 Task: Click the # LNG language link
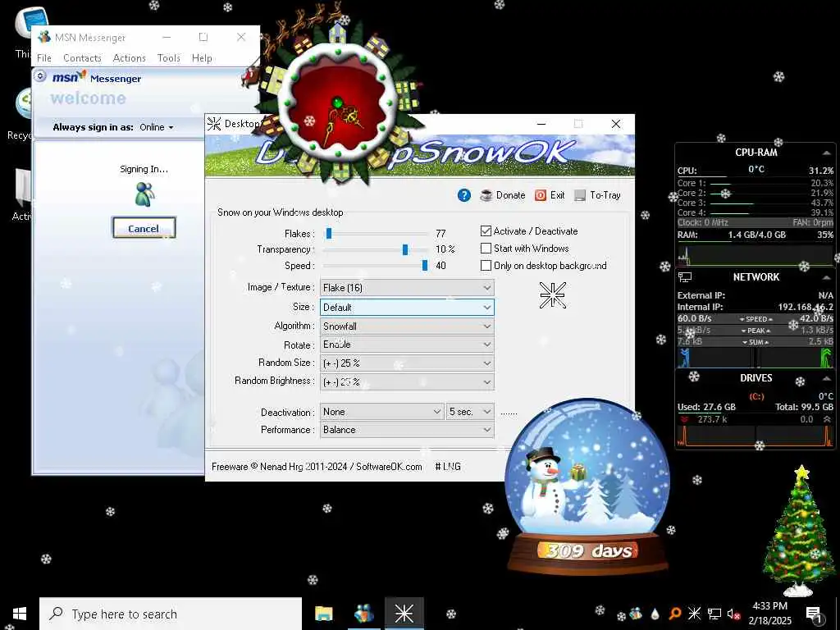point(448,467)
